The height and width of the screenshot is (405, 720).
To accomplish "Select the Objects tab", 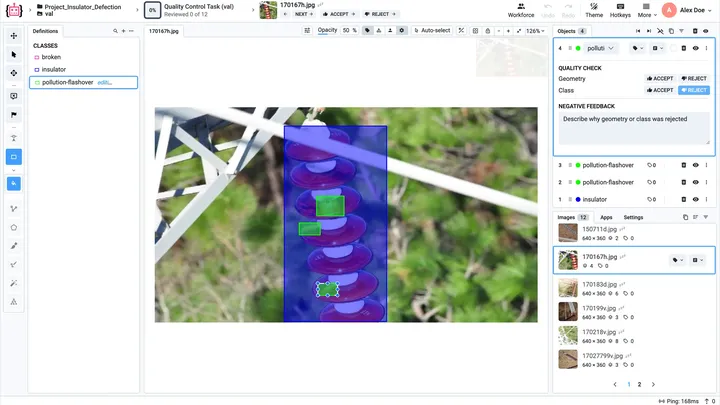I will click(571, 31).
